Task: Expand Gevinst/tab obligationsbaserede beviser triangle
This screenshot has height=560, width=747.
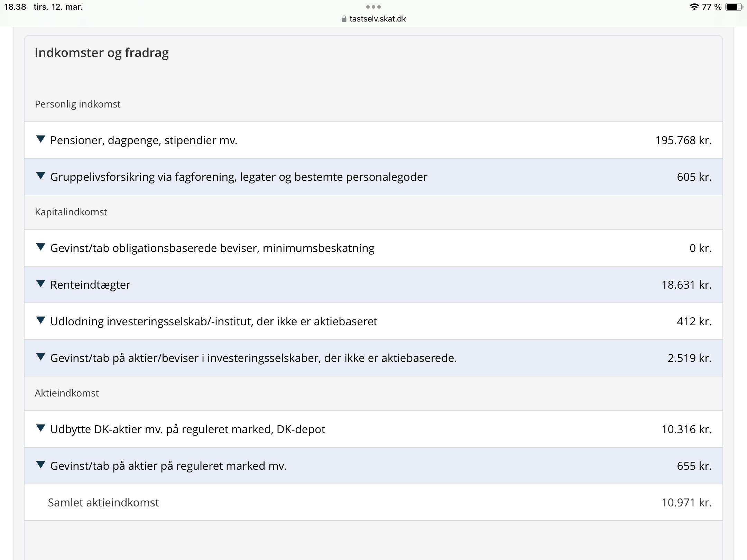Action: click(40, 247)
